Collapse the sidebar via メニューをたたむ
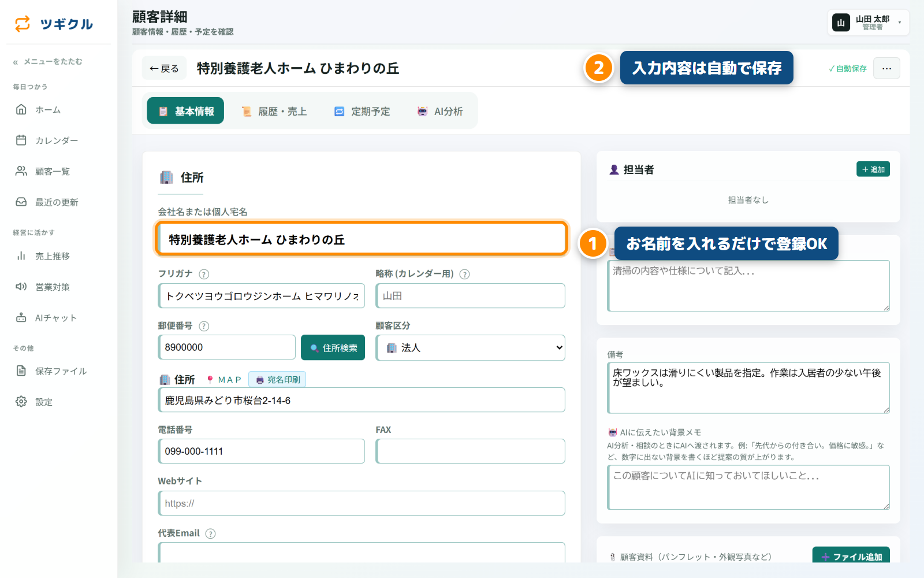This screenshot has width=924, height=578. coord(47,61)
